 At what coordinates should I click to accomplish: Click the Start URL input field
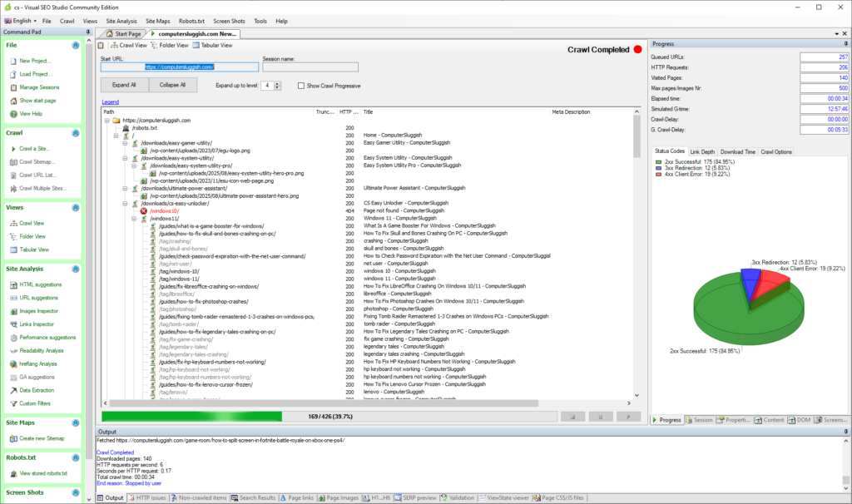click(180, 67)
